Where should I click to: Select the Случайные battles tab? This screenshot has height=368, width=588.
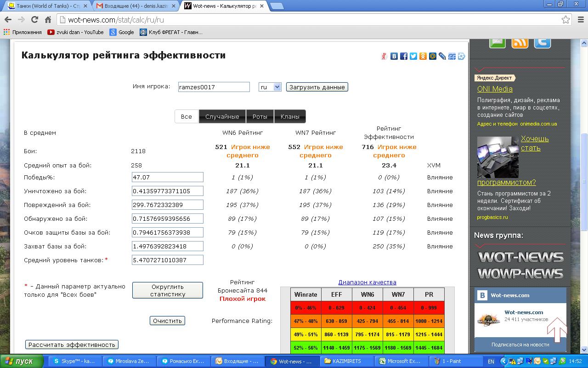click(x=222, y=116)
